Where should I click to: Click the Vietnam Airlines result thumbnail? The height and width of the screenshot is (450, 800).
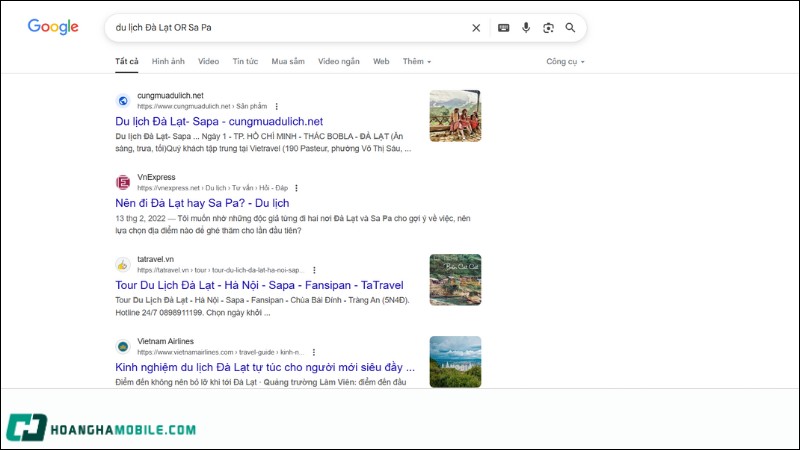(455, 362)
